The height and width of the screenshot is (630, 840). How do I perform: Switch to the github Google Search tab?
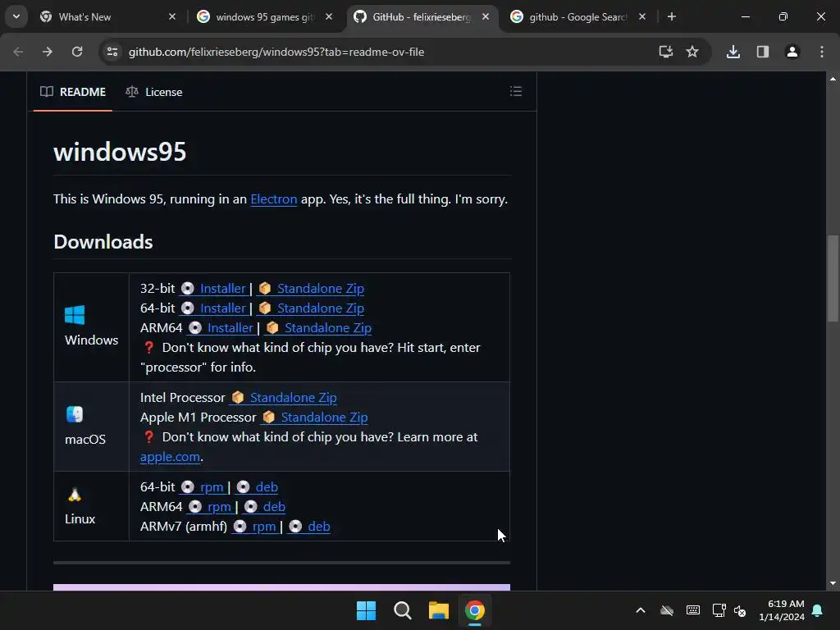578,17
